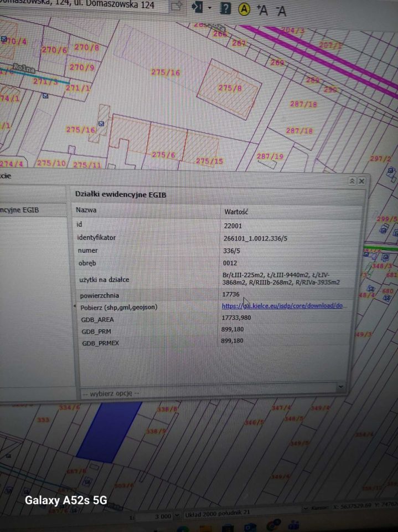Click parcel label 346/5 below the popup
The height and width of the screenshot is (532, 398).
tap(254, 422)
